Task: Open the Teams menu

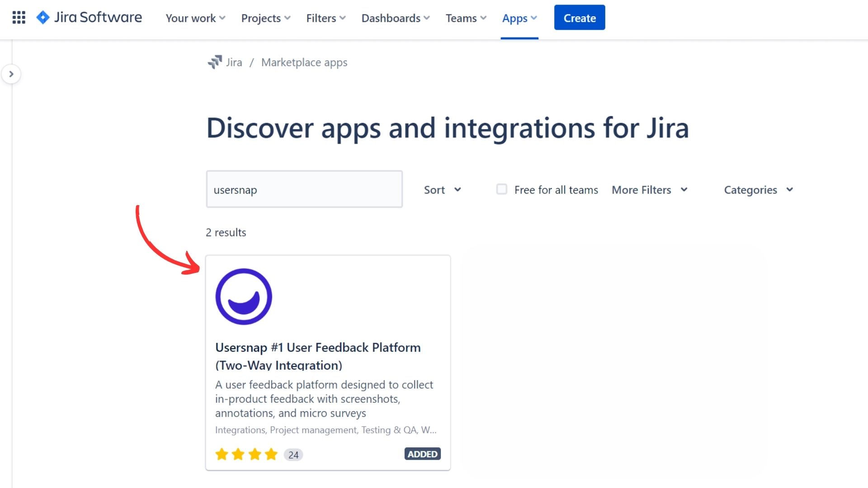Action: coord(466,18)
